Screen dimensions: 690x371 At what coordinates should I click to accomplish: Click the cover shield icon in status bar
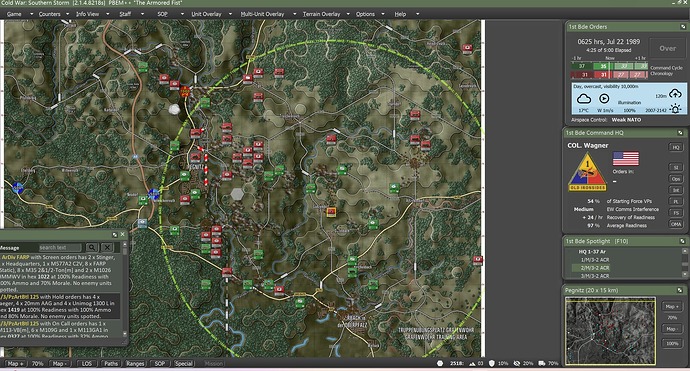click(x=492, y=364)
